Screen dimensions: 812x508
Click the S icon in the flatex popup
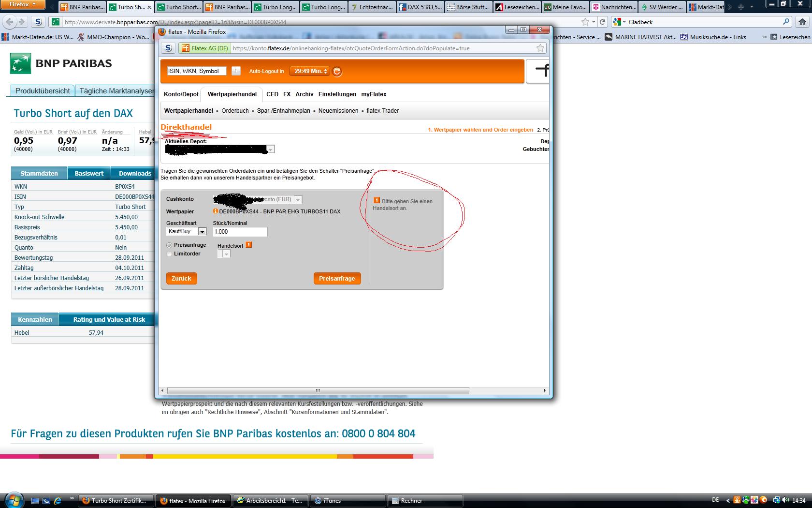168,48
